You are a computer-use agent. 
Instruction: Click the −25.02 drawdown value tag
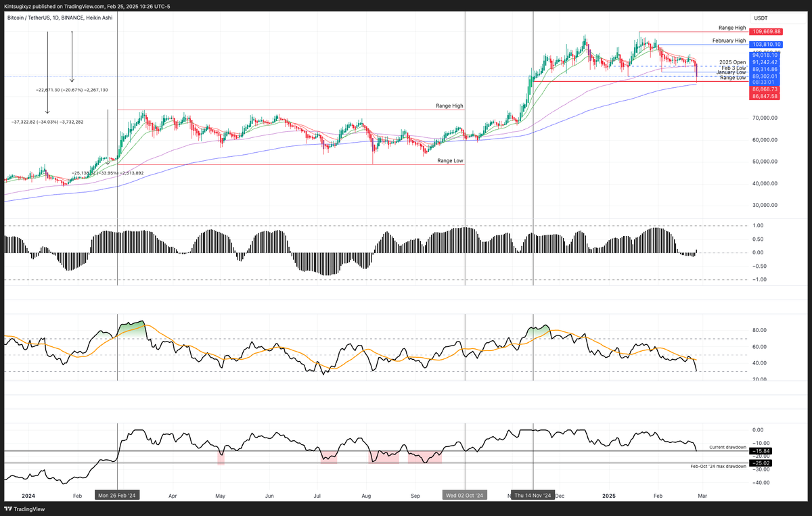point(761,463)
